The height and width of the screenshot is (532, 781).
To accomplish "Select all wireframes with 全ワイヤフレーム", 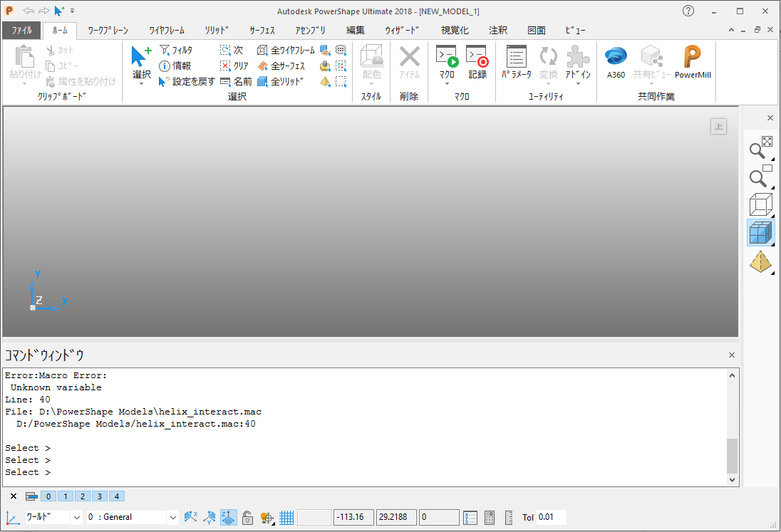I will [x=286, y=51].
